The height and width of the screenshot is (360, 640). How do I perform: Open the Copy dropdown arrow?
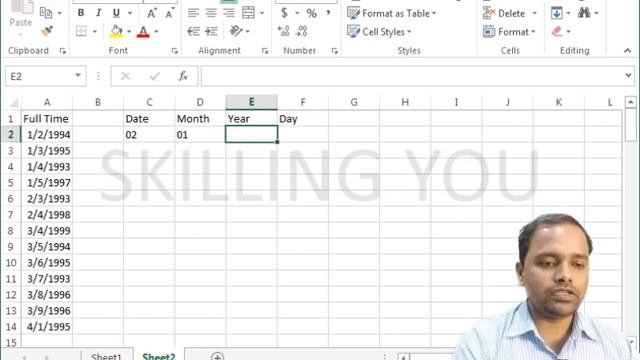(60, 13)
